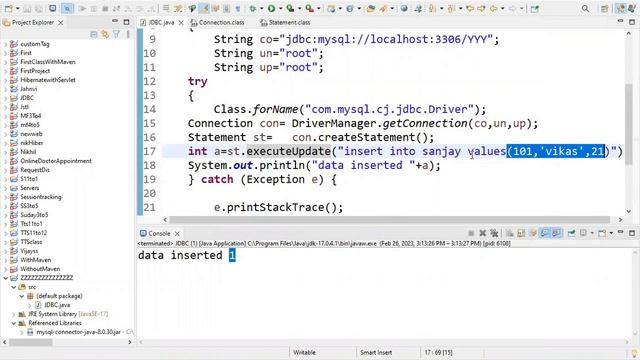Click line 14 Class.forName code

[x=350, y=109]
